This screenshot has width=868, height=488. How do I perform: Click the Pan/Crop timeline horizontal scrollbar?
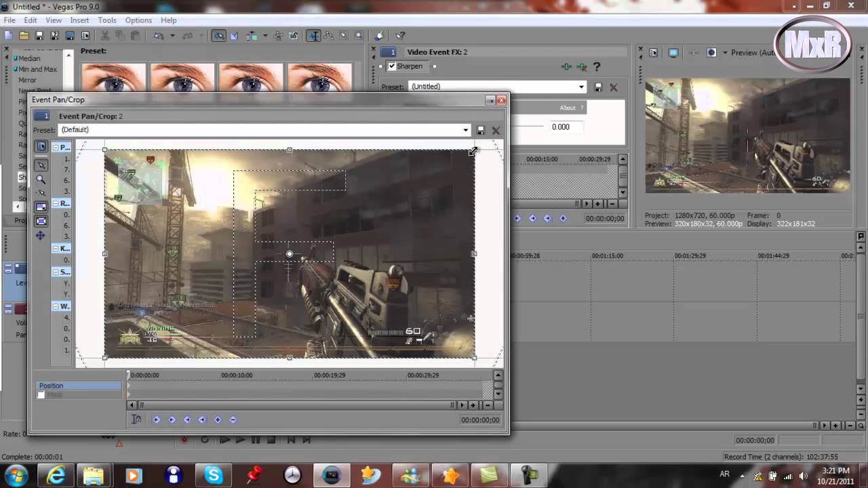tap(296, 405)
